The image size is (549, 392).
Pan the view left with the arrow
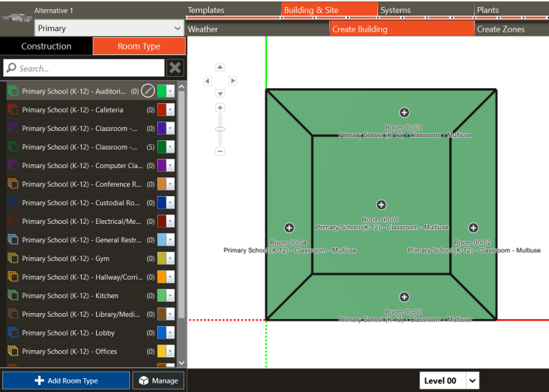coord(208,81)
